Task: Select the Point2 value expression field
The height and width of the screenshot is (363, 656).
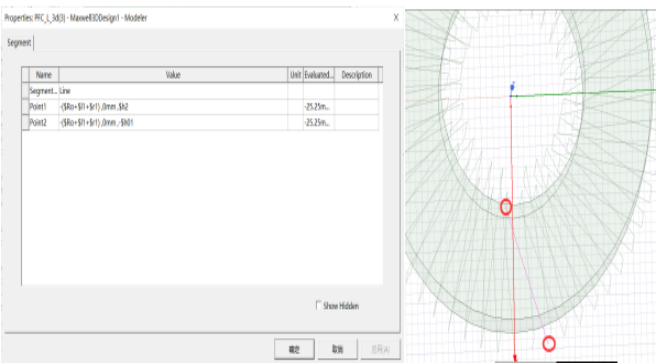Action: point(173,123)
